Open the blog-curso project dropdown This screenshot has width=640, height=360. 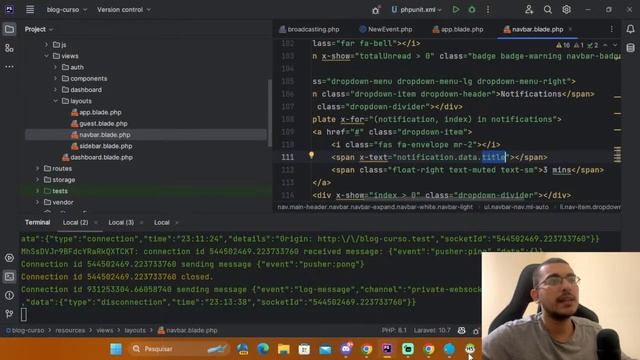click(67, 9)
